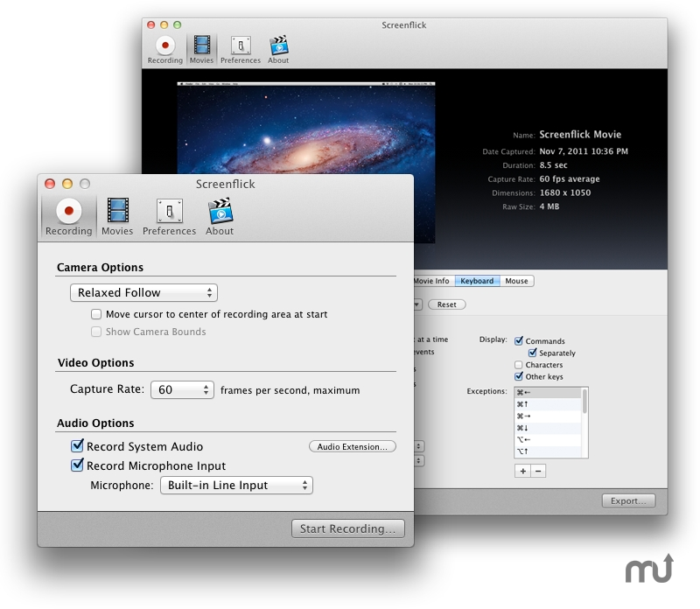This screenshot has width=700, height=609.
Task: Open Built-in Line Input microphone dropdown
Action: point(236,486)
